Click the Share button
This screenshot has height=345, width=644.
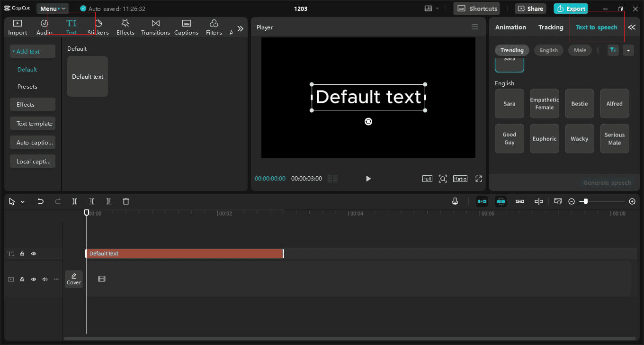point(530,9)
